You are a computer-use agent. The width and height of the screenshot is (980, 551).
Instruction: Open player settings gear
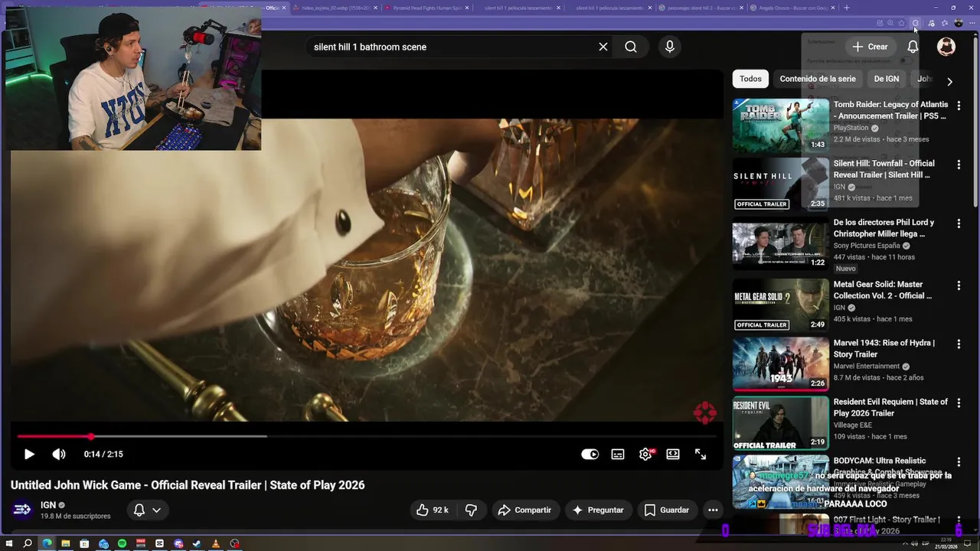pos(645,454)
